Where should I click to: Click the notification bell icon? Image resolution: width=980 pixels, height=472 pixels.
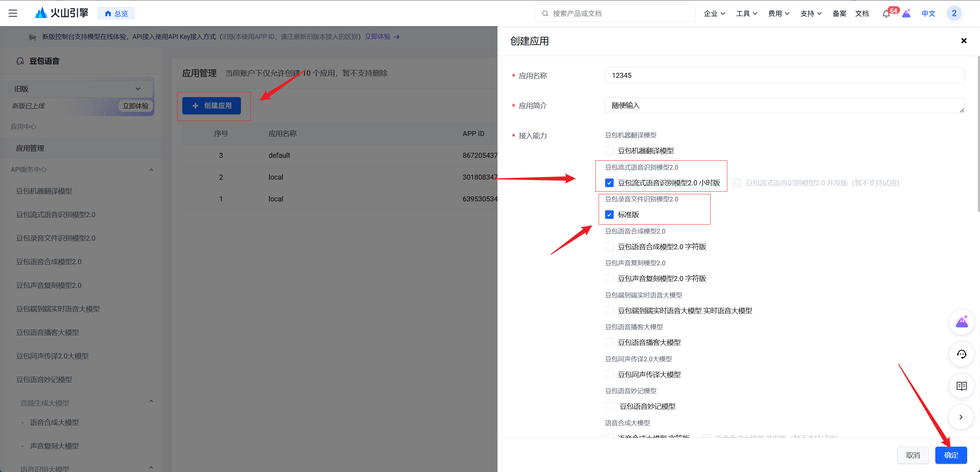(886, 14)
